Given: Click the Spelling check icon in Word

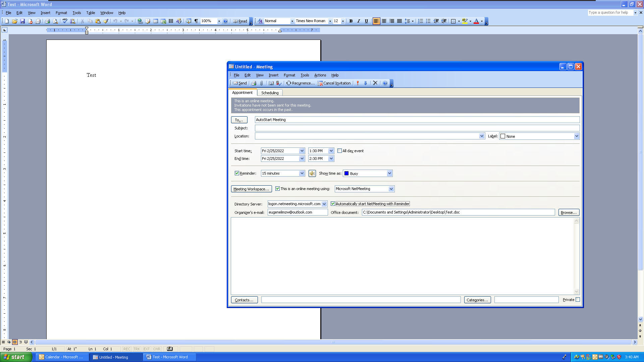Looking at the screenshot, I should 64,21.
